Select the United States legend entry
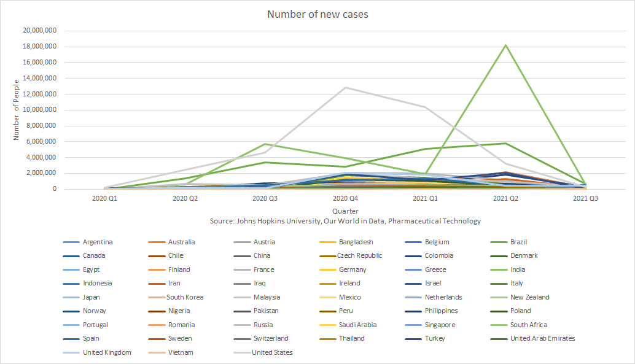Image resolution: width=635 pixels, height=364 pixels. [x=272, y=352]
